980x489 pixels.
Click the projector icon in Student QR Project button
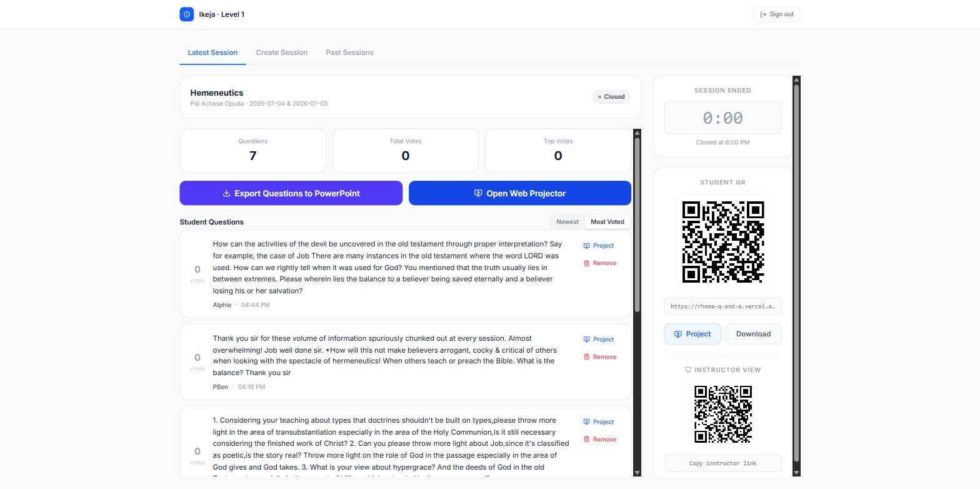tap(677, 334)
